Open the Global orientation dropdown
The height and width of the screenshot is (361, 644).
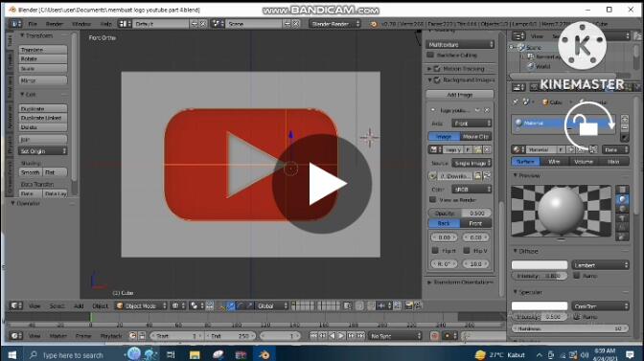(272, 306)
